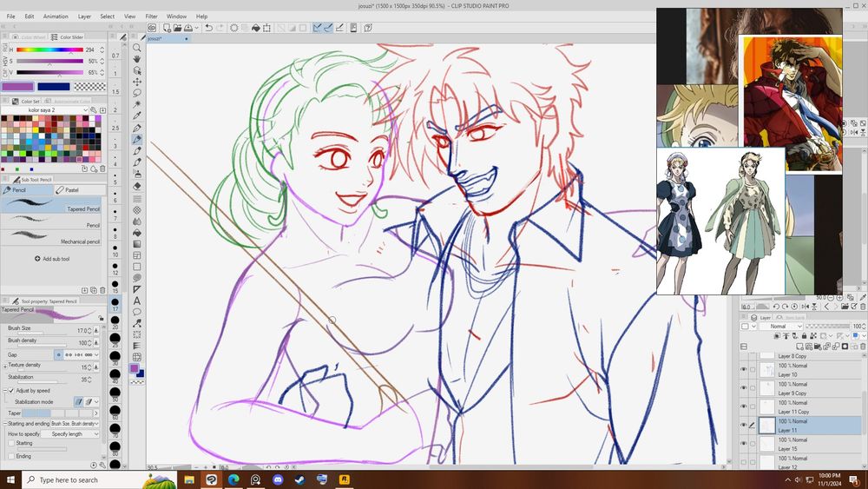The height and width of the screenshot is (489, 868).
Task: Toggle visibility of Layer 11
Action: tap(744, 425)
